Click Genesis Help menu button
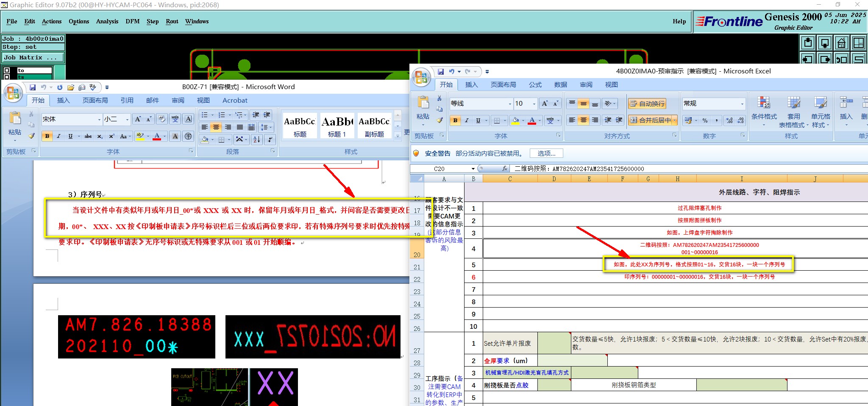Screen dimensions: 868x406 point(679,22)
